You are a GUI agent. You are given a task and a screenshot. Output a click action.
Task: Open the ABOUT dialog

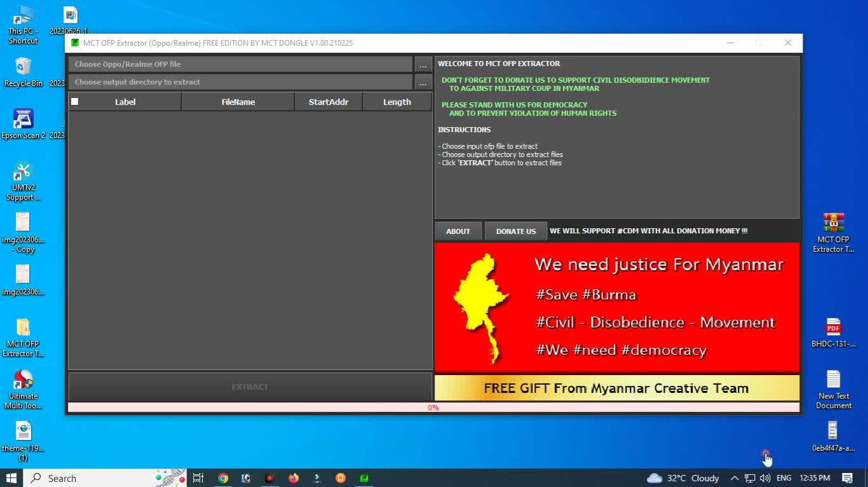pyautogui.click(x=458, y=231)
